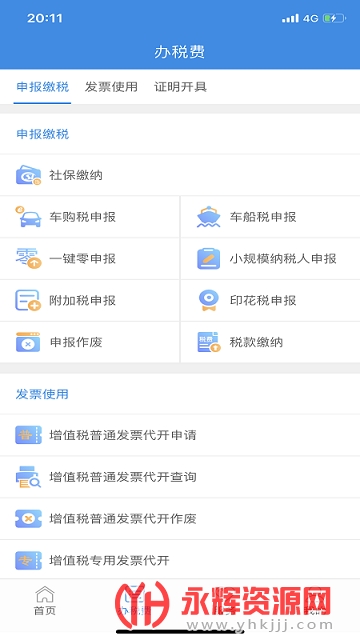The height and width of the screenshot is (640, 360).
Task: Tap the cellular signal bars icon
Action: click(290, 18)
